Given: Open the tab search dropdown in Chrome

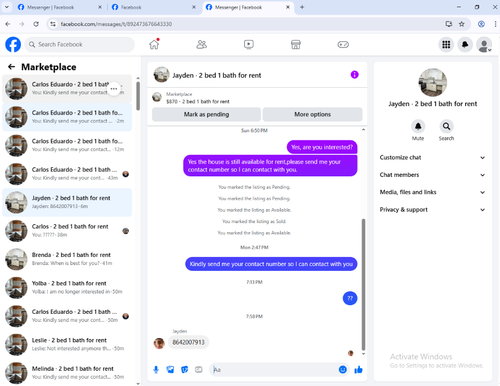Looking at the screenshot, I should click(6, 7).
